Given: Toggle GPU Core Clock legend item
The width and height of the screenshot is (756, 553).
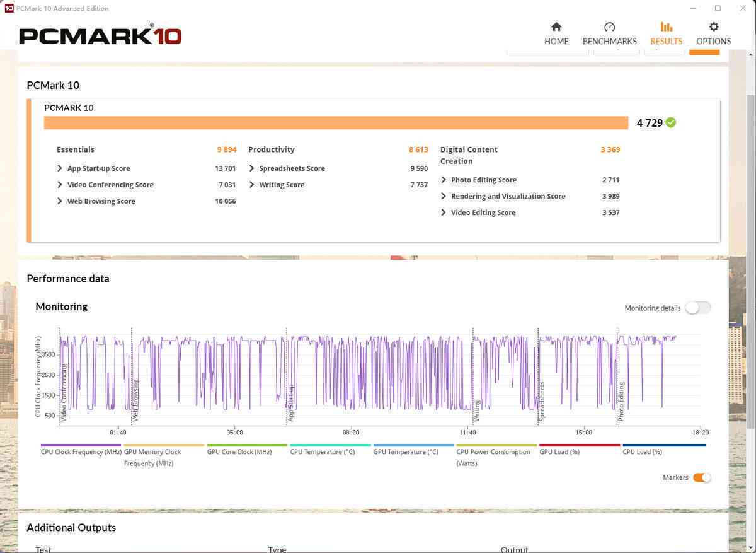Looking at the screenshot, I should pyautogui.click(x=247, y=449).
